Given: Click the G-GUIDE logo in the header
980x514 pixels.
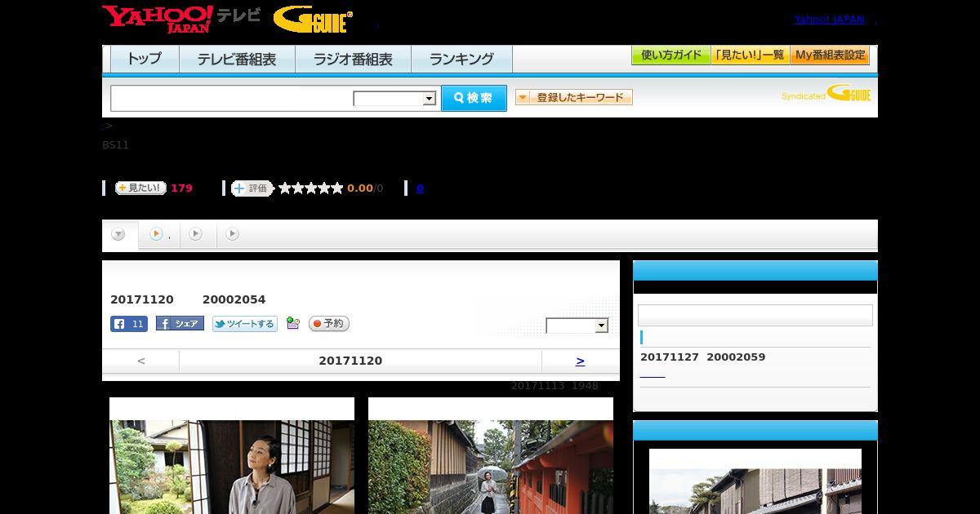Looking at the screenshot, I should [x=313, y=20].
